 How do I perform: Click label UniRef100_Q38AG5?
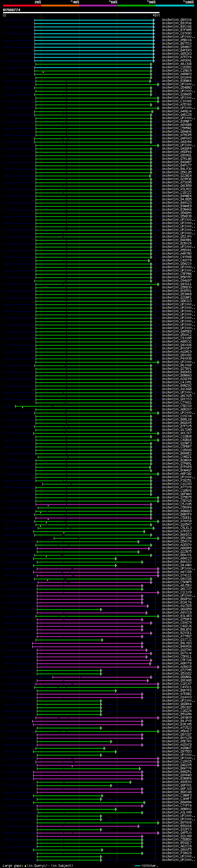pos(177,94)
